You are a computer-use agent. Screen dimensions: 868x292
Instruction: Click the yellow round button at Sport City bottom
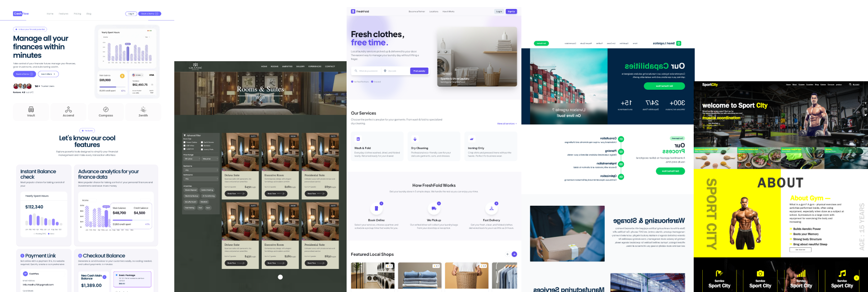856,278
